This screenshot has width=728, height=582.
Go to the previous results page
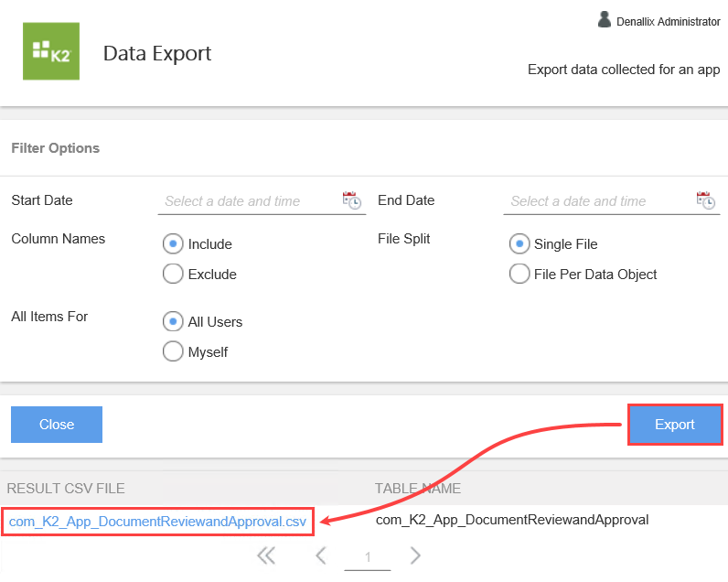point(321,555)
